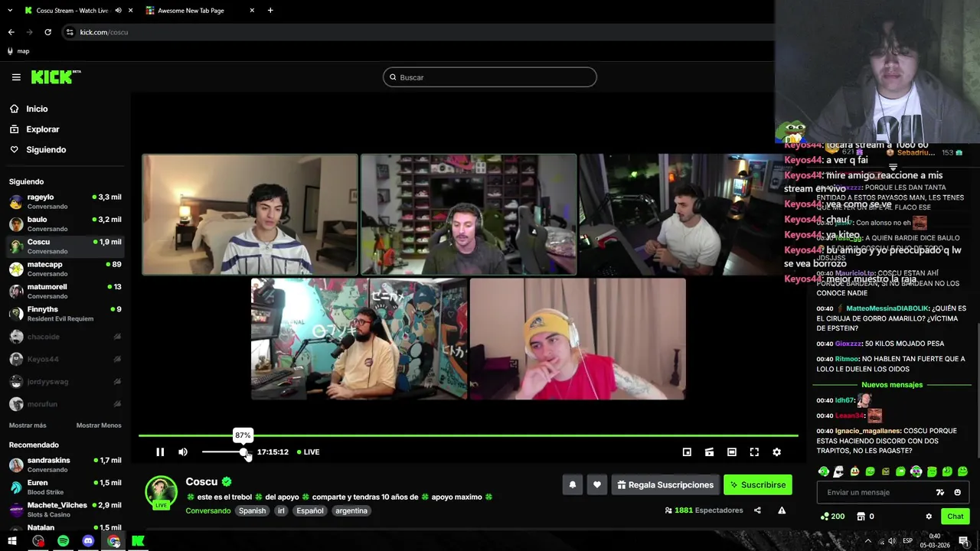Switch to Awesome New Tab Page tab
The image size is (980, 551).
pos(201,11)
